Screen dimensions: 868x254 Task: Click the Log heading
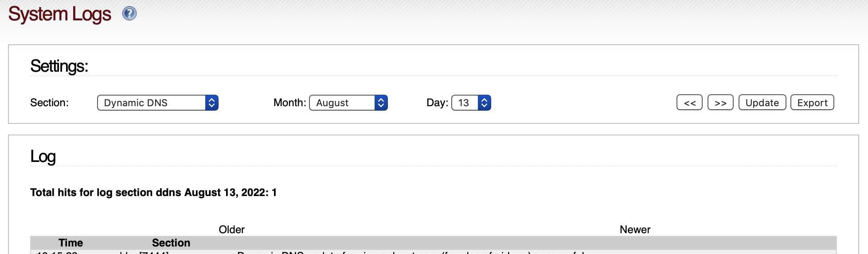click(43, 157)
